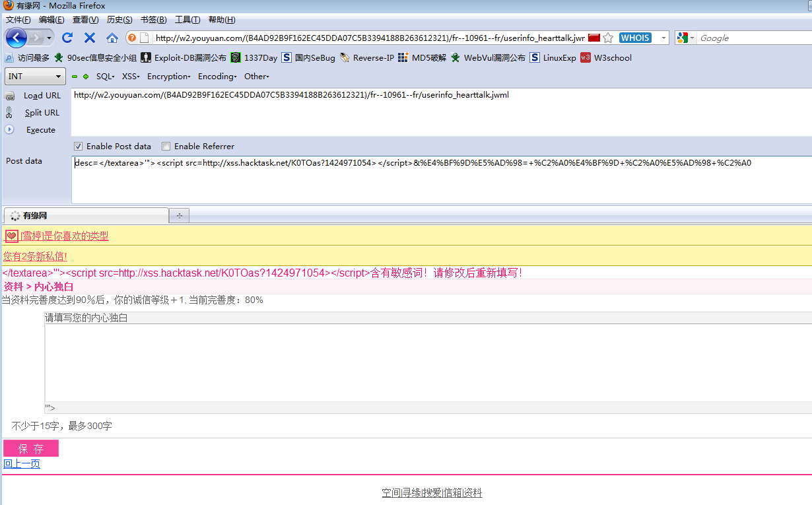Focus the Google search box

click(754, 38)
